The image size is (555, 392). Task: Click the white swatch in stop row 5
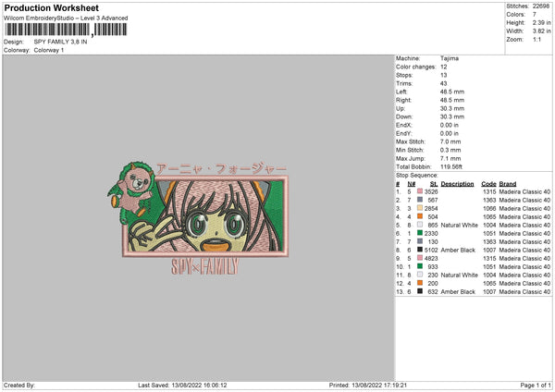point(420,225)
